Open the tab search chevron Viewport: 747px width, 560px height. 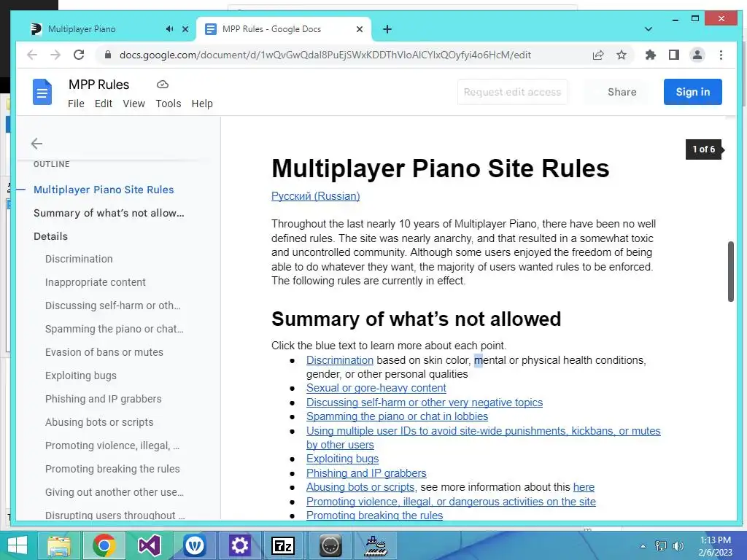click(649, 29)
